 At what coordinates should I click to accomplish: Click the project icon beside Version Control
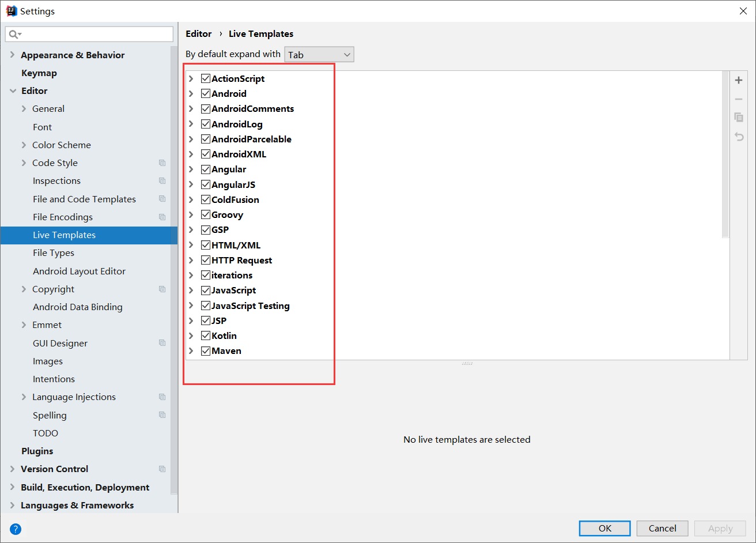(x=162, y=469)
